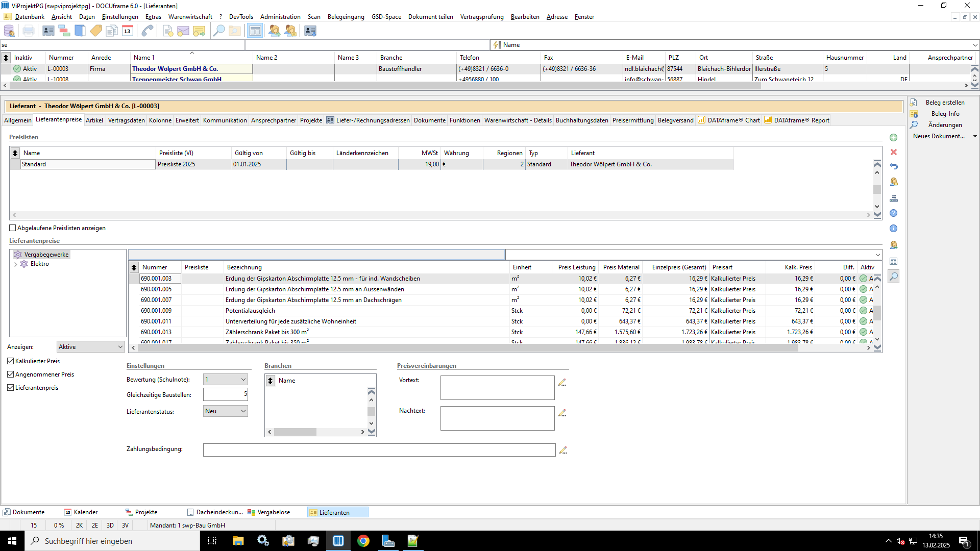Click the Änderungen button
The height and width of the screenshot is (551, 980).
point(945,125)
